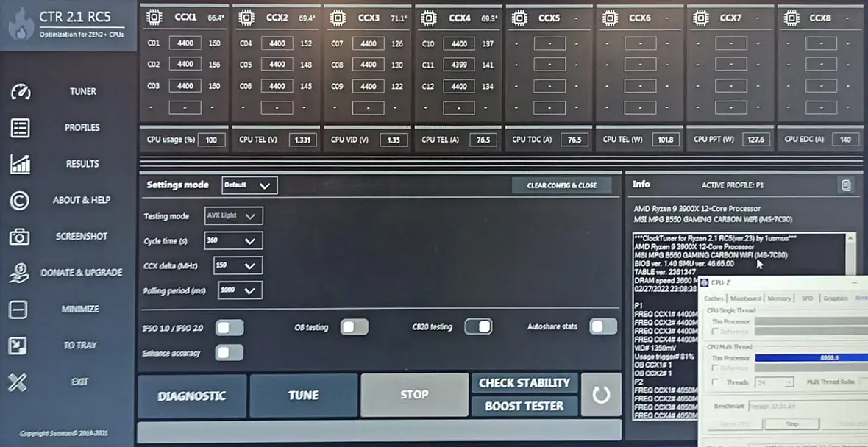The height and width of the screenshot is (447, 868).
Task: Open the Cycle time dropdown
Action: 234,240
